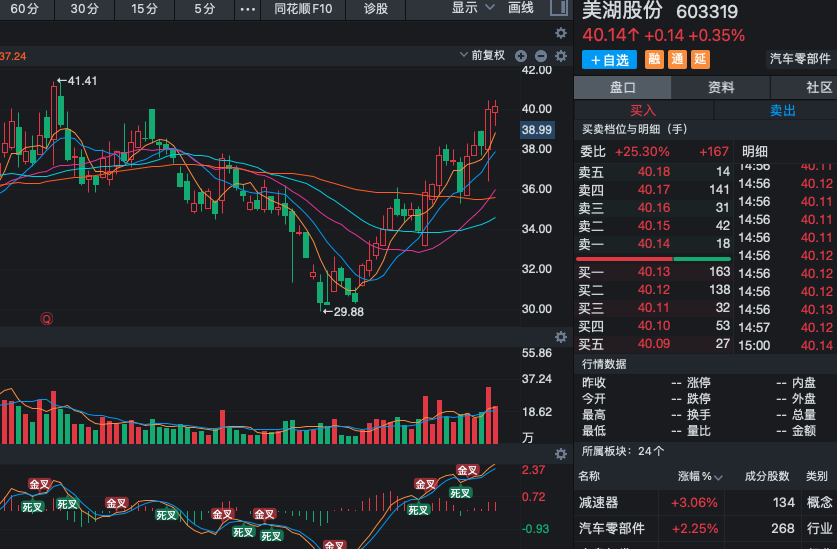Sort by 涨幅% column arrow
The width and height of the screenshot is (837, 549).
[x=718, y=477]
